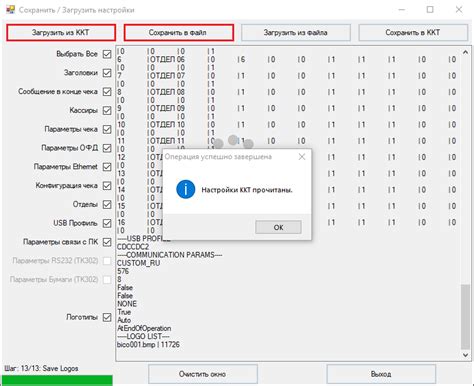The image size is (474, 386).
Task: Confirm the message with the OK button
Action: click(x=278, y=227)
